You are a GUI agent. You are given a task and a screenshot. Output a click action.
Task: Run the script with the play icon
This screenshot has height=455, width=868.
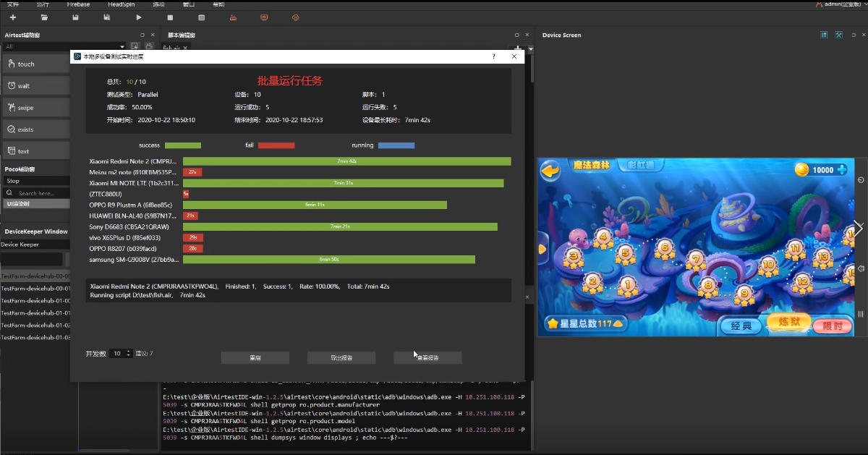[139, 17]
